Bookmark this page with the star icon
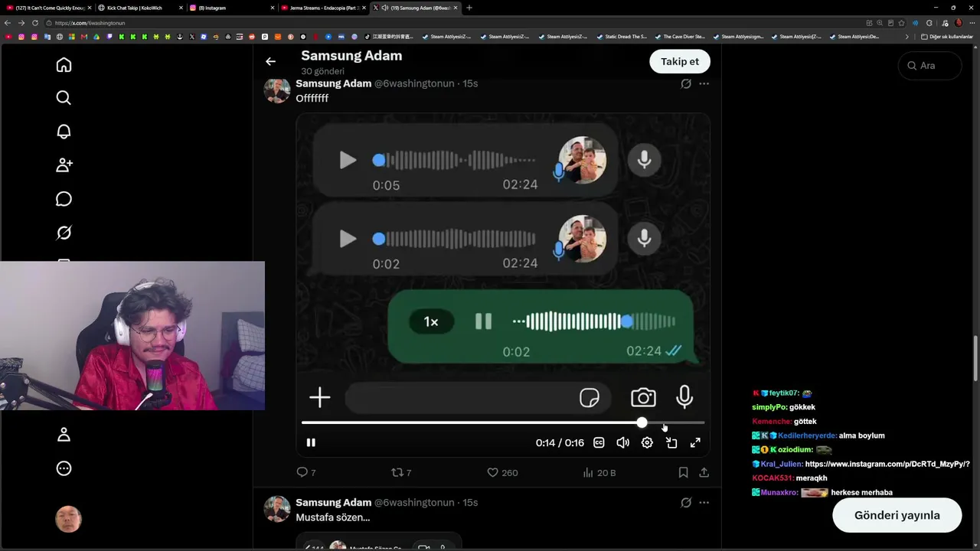The width and height of the screenshot is (980, 551). pyautogui.click(x=901, y=23)
